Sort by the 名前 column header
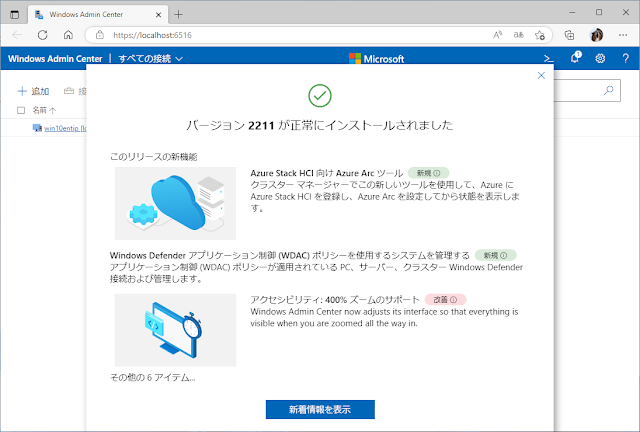 coord(44,110)
